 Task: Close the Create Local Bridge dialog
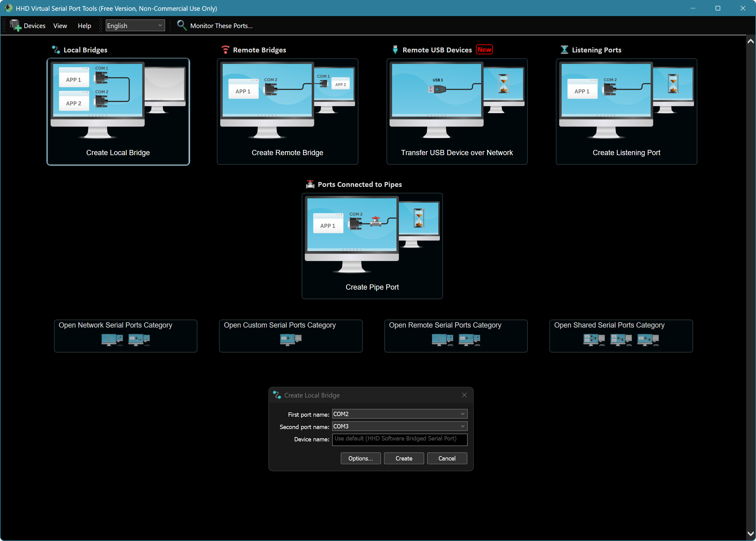[x=464, y=395]
